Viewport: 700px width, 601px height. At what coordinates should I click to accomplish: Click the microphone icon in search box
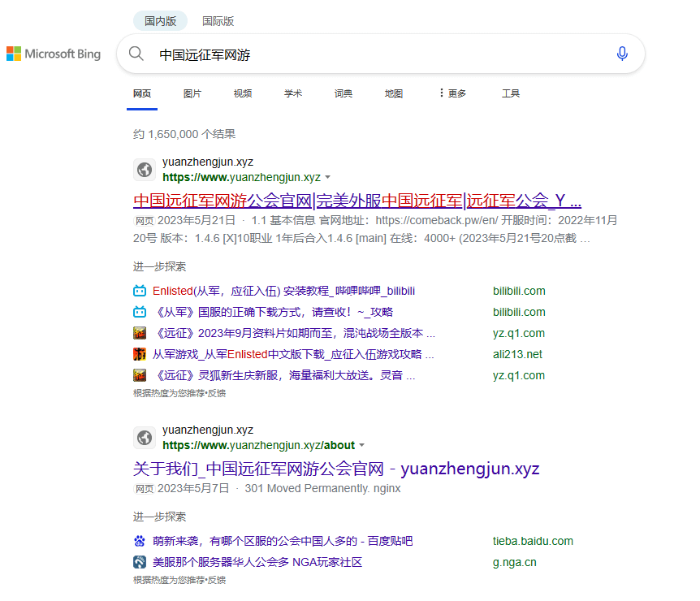[x=622, y=54]
